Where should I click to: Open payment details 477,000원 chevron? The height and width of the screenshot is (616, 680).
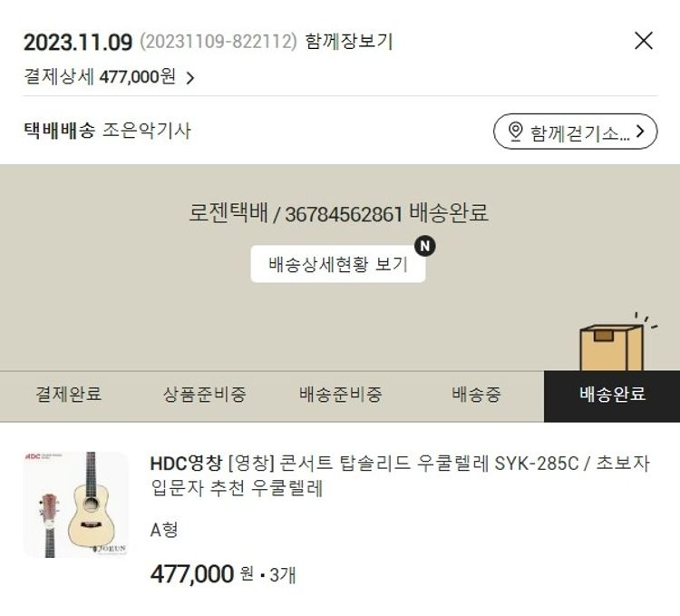point(190,78)
